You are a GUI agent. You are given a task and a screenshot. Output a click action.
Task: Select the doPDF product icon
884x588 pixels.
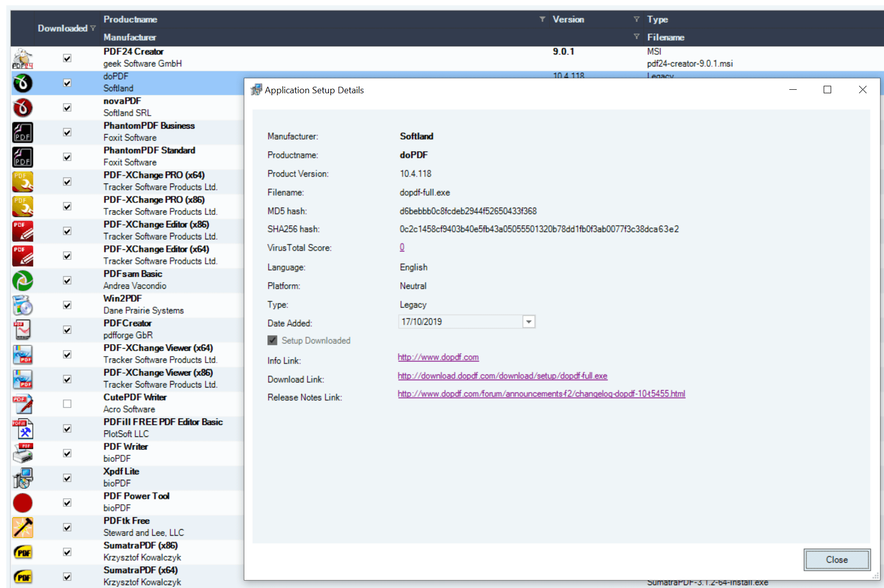(x=22, y=83)
